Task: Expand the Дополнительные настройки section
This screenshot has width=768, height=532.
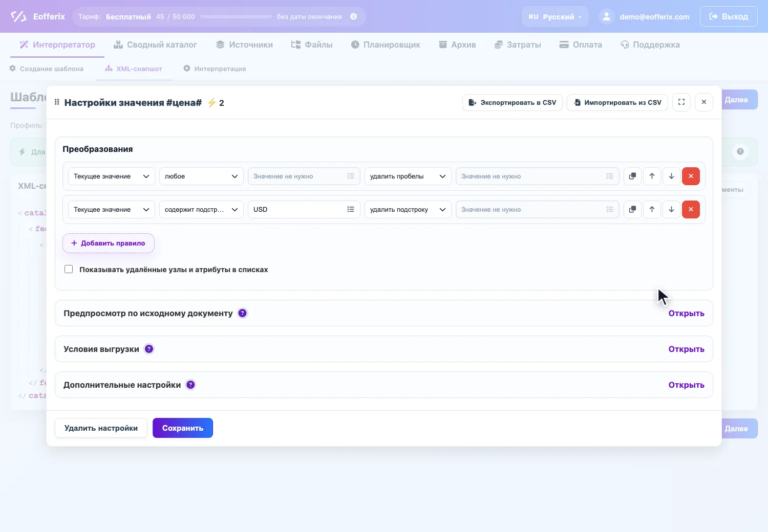Action: click(686, 385)
